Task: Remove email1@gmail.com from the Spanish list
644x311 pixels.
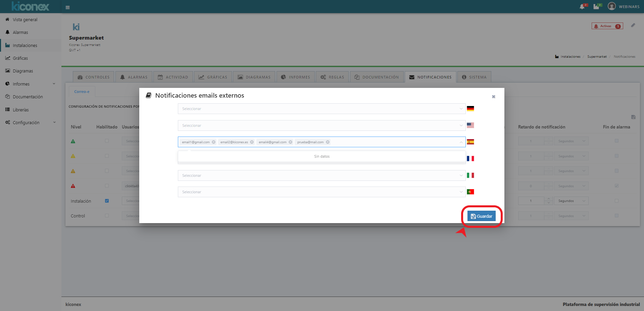Action: [x=214, y=142]
